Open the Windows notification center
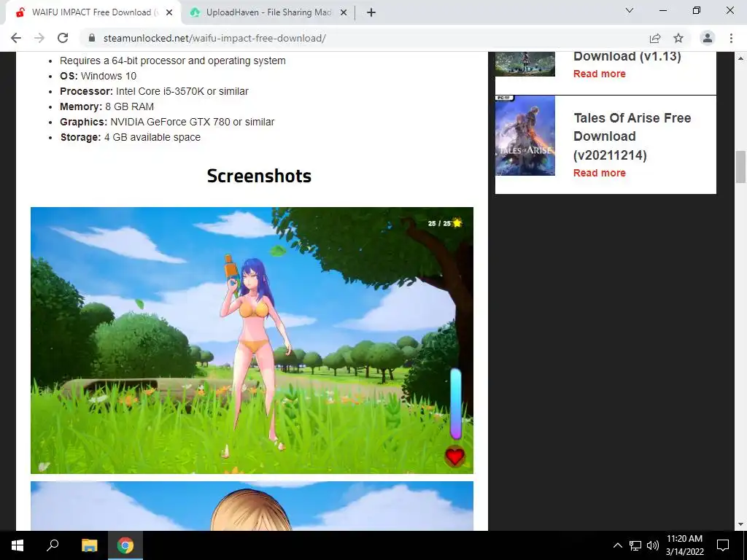 click(723, 545)
